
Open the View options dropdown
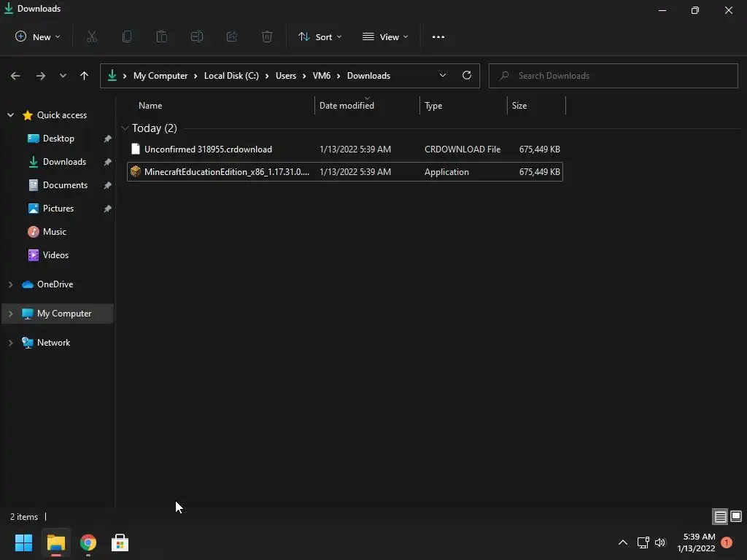tap(385, 36)
